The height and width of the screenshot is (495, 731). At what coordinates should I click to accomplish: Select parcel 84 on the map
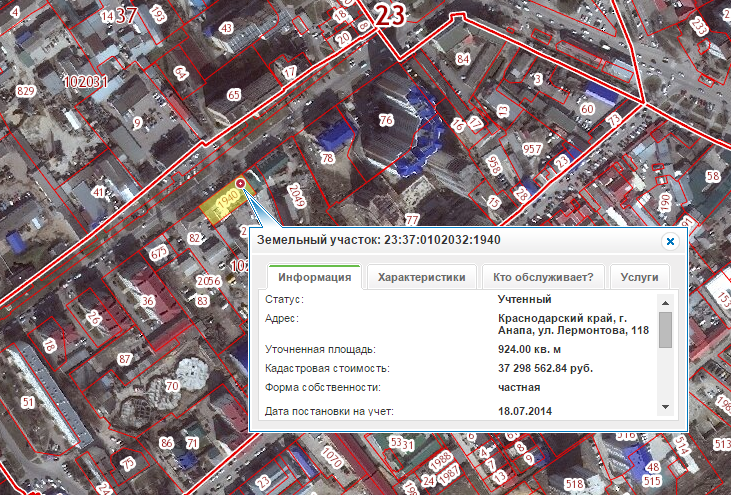click(x=462, y=59)
